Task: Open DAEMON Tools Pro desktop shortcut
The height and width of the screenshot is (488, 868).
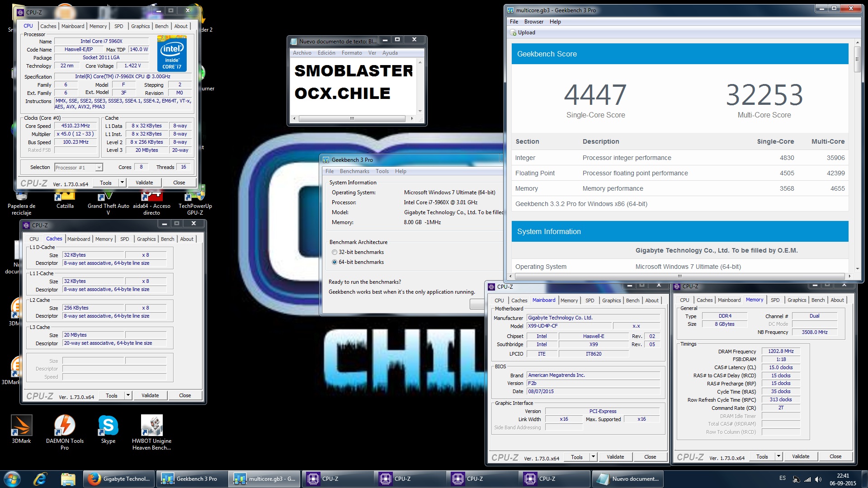Action: click(65, 432)
